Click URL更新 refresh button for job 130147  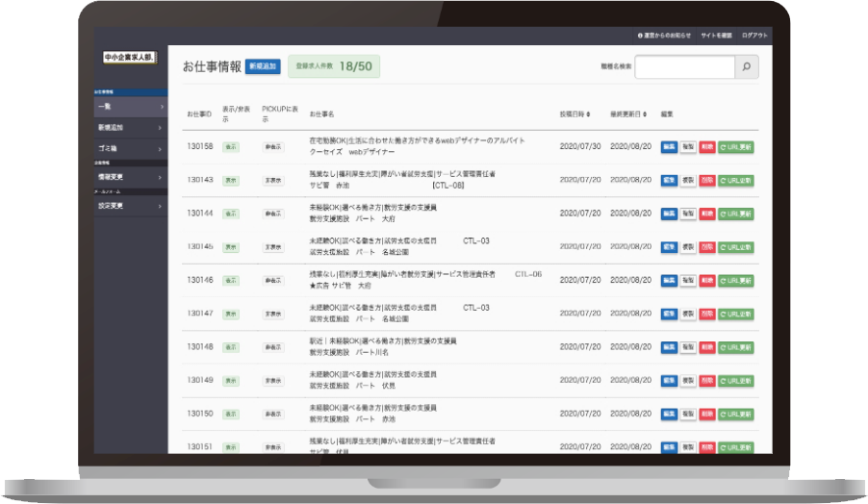tap(736, 314)
